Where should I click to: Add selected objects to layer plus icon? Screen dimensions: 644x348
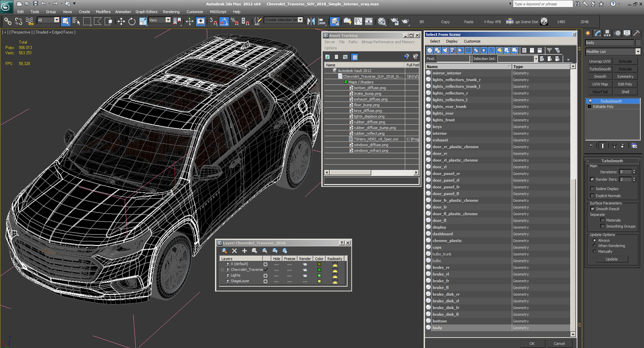click(x=244, y=251)
